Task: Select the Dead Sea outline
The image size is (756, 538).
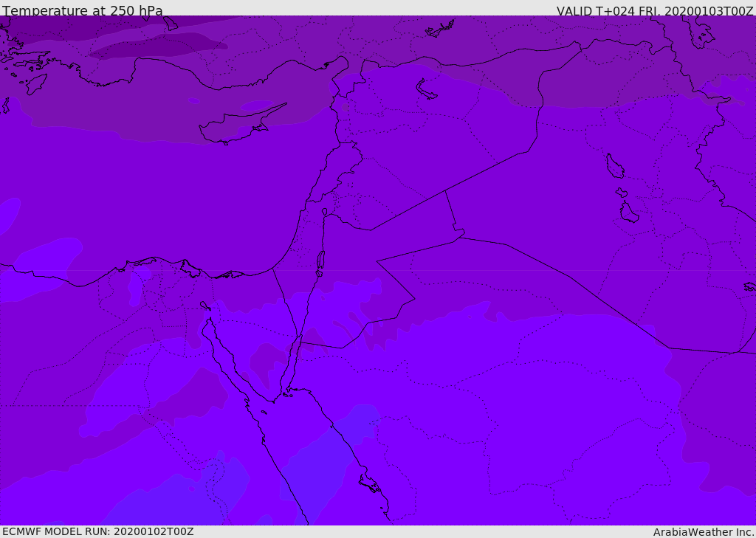Action: point(320,261)
